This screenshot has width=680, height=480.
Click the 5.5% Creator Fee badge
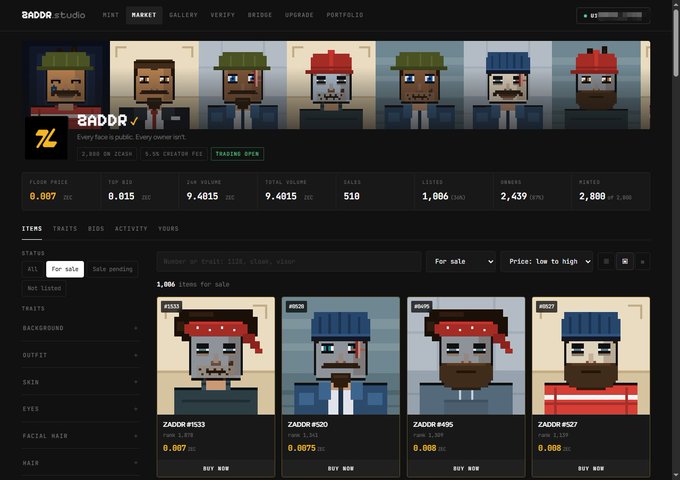pyautogui.click(x=174, y=154)
